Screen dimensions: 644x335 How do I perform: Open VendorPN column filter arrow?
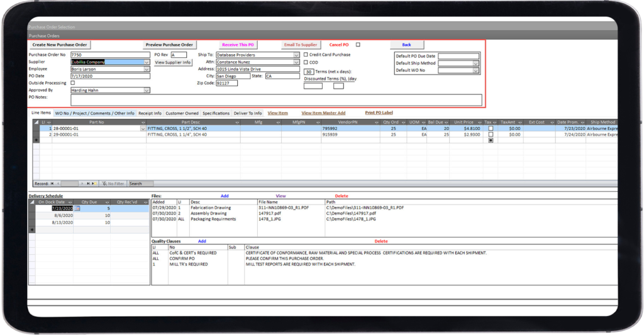pyautogui.click(x=377, y=123)
